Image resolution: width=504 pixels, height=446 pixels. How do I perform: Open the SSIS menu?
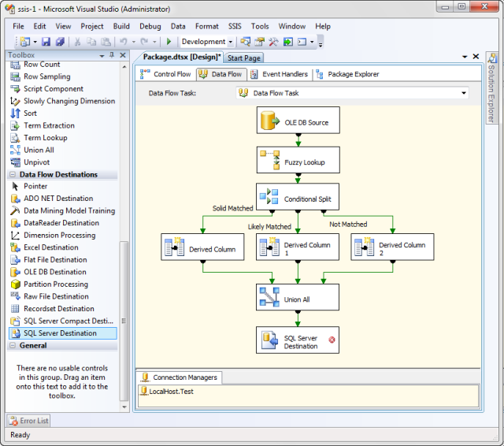[235, 26]
